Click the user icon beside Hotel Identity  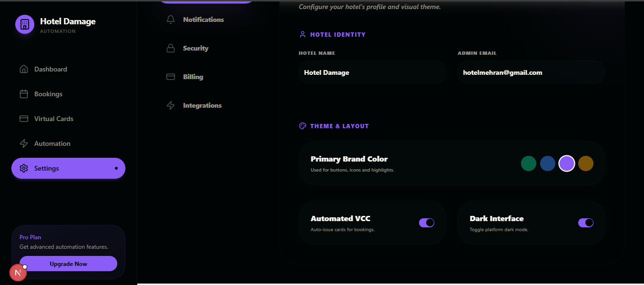point(302,34)
